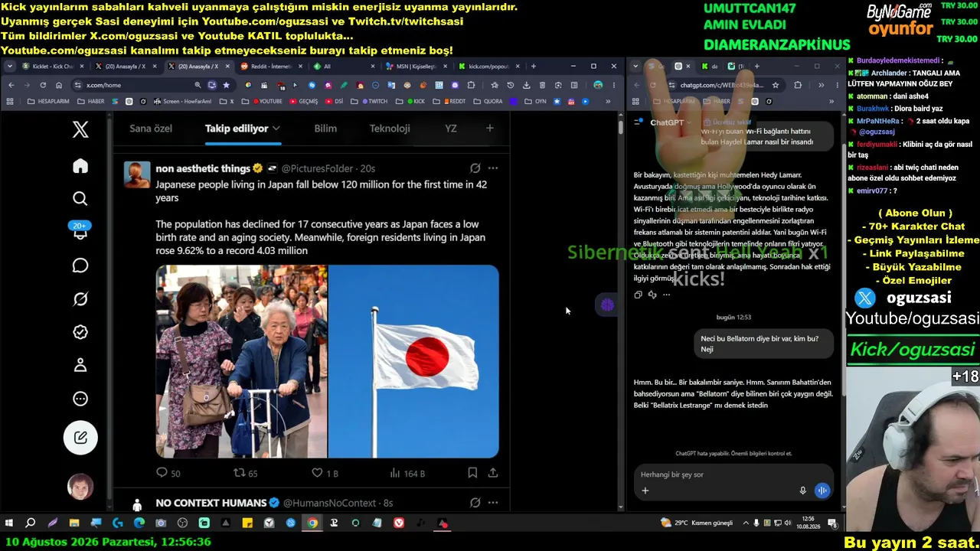Image resolution: width=980 pixels, height=551 pixels.
Task: Open the tab search dropdown in X window
Action: pyautogui.click(x=9, y=67)
